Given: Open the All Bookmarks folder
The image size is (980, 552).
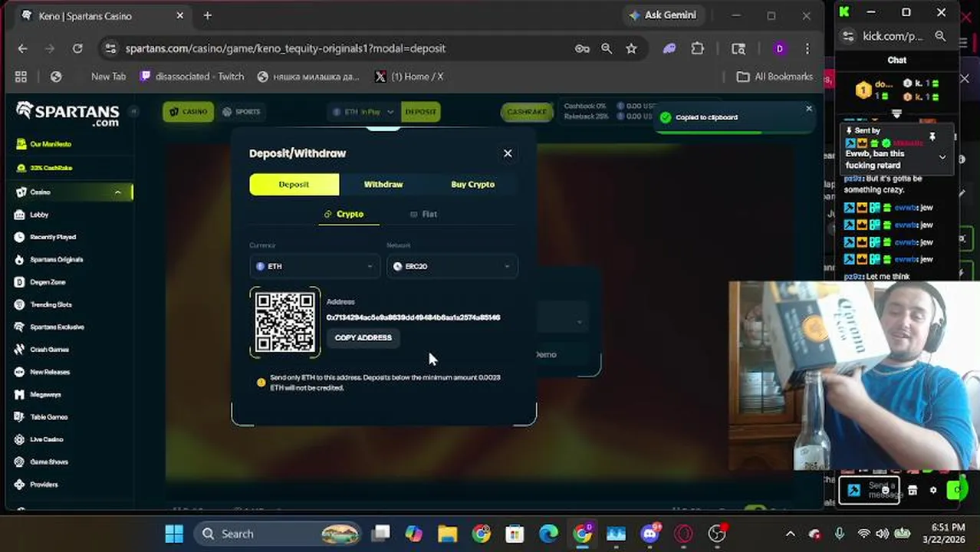Looking at the screenshot, I should [774, 77].
